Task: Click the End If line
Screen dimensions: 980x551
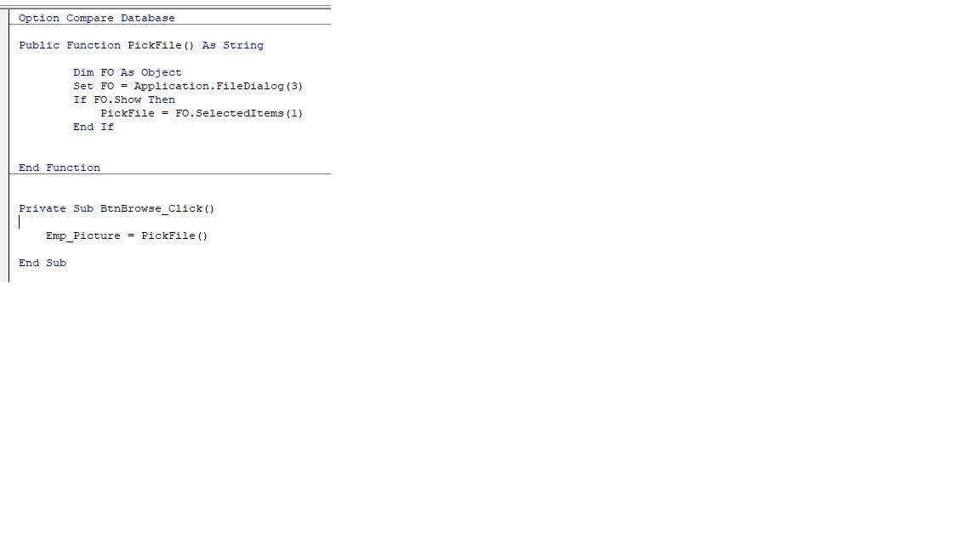Action: (94, 127)
